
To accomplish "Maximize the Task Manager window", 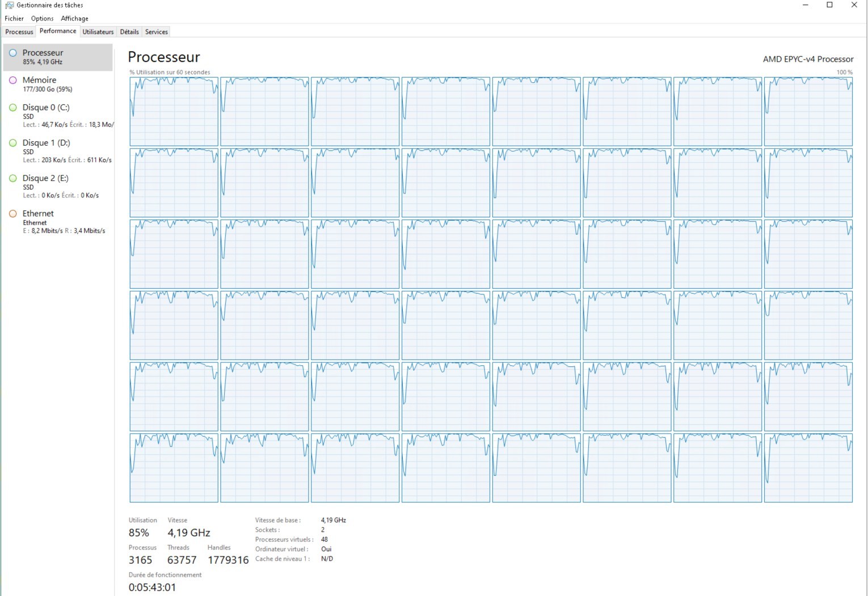I will [829, 5].
